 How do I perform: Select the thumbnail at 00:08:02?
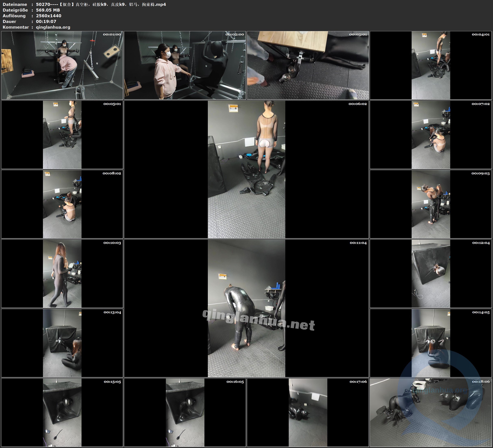[62, 204]
